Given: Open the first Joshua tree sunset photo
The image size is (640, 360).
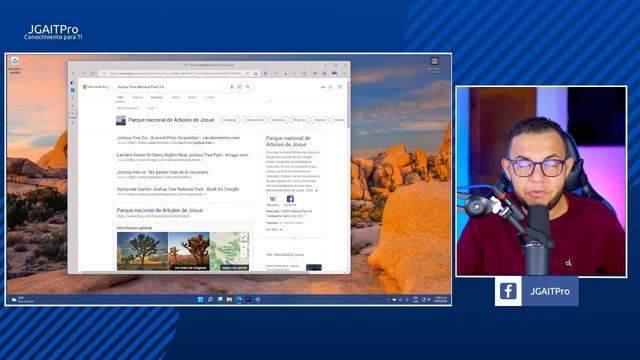Looking at the screenshot, I should click(x=142, y=251).
